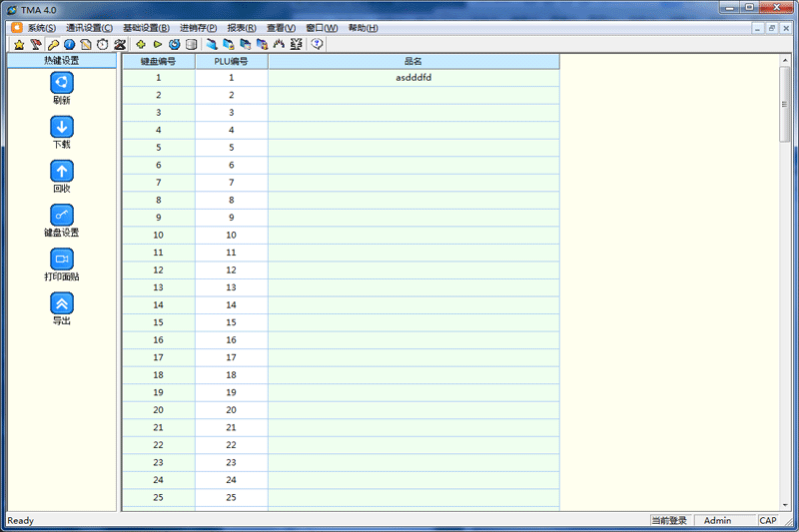Click the 下载 download arrow icon
The height and width of the screenshot is (532, 799).
[62, 127]
